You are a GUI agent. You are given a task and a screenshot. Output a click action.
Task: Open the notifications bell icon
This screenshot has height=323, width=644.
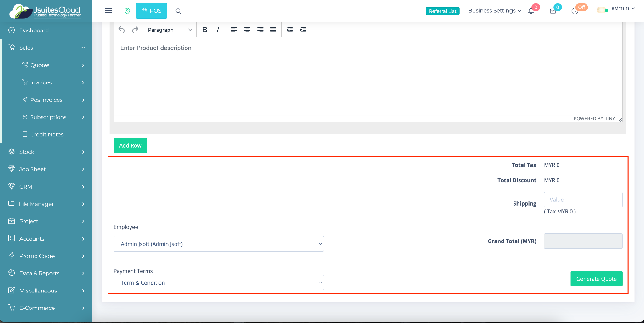(x=531, y=11)
